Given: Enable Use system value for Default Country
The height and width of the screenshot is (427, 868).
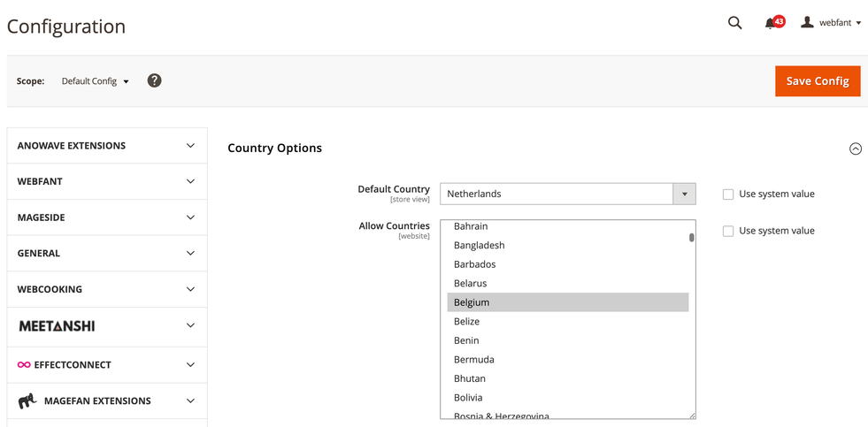Looking at the screenshot, I should [728, 194].
